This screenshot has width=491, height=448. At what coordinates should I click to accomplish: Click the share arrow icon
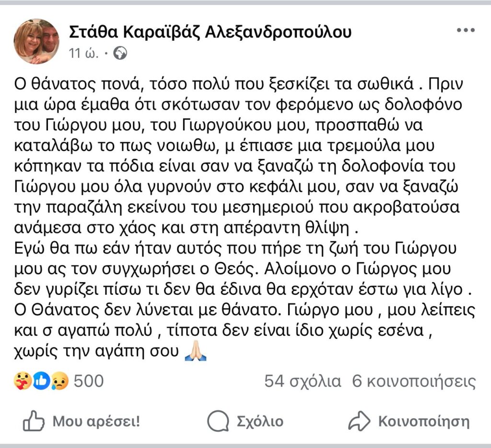click(358, 421)
